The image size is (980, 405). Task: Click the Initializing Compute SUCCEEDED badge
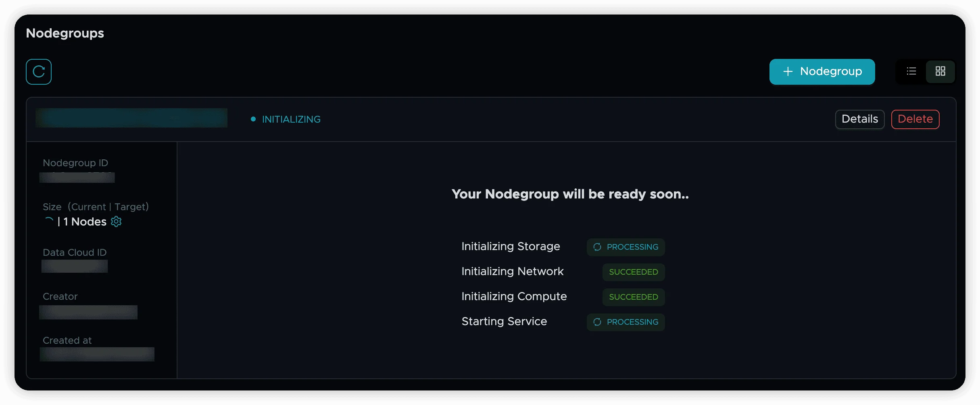point(633,297)
